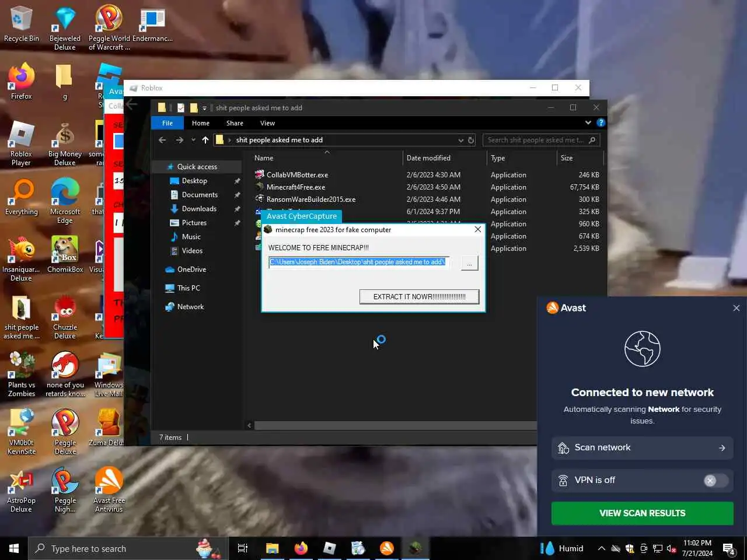The height and width of the screenshot is (560, 747).
Task: Refresh the Explorer address bar
Action: (x=471, y=140)
